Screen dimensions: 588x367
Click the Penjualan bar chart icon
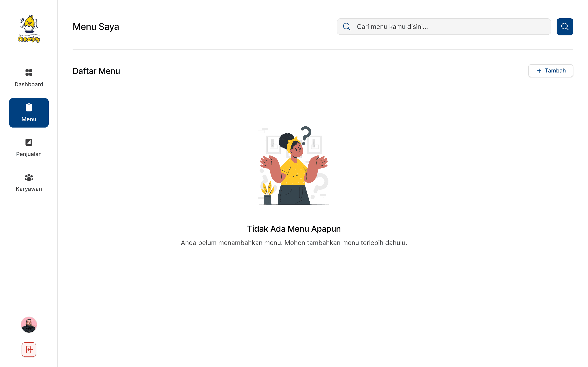(29, 142)
